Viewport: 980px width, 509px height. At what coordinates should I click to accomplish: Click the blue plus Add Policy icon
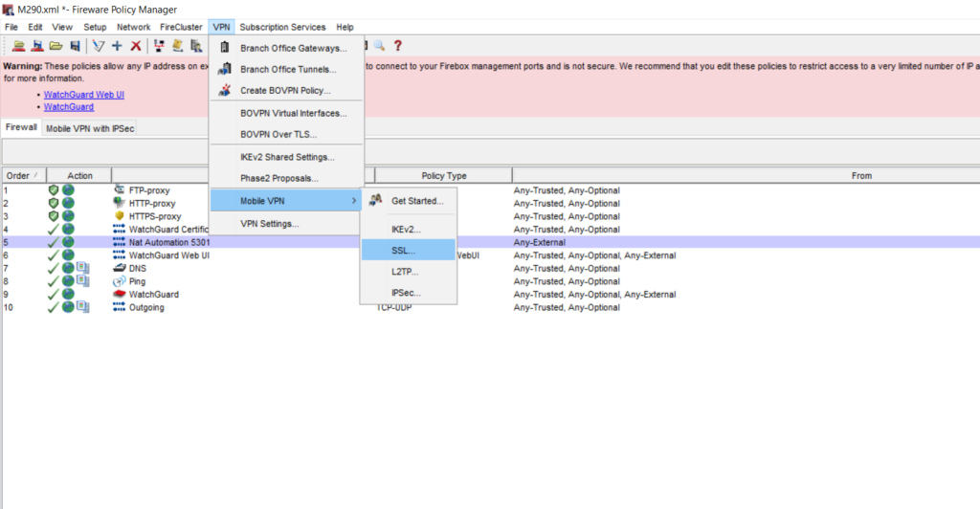(x=117, y=46)
